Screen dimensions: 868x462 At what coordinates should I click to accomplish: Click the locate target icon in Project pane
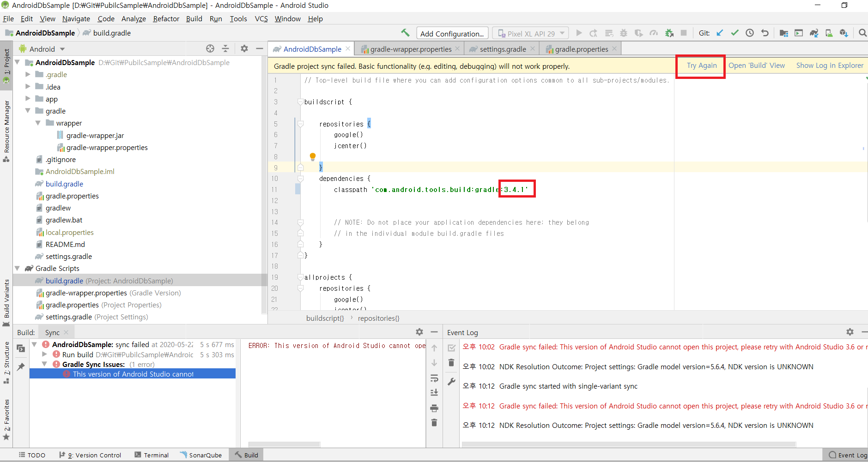(210, 48)
